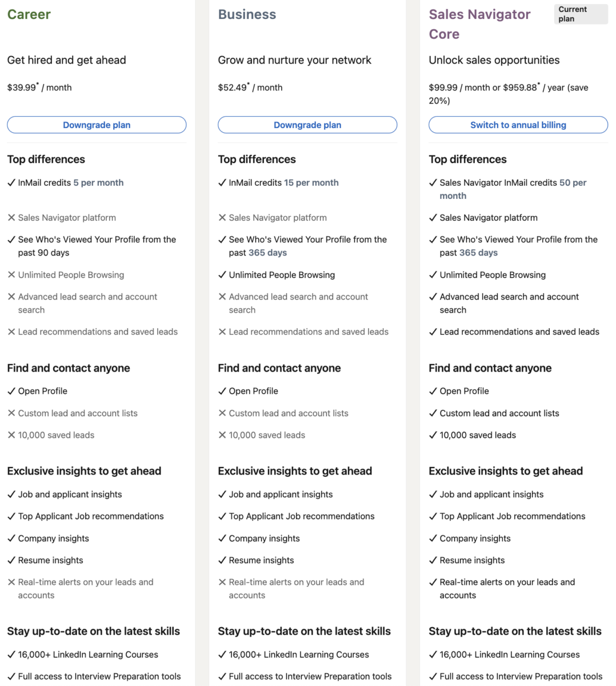This screenshot has height=686, width=616.
Task: Click the Current plan badge
Action: 580,14
